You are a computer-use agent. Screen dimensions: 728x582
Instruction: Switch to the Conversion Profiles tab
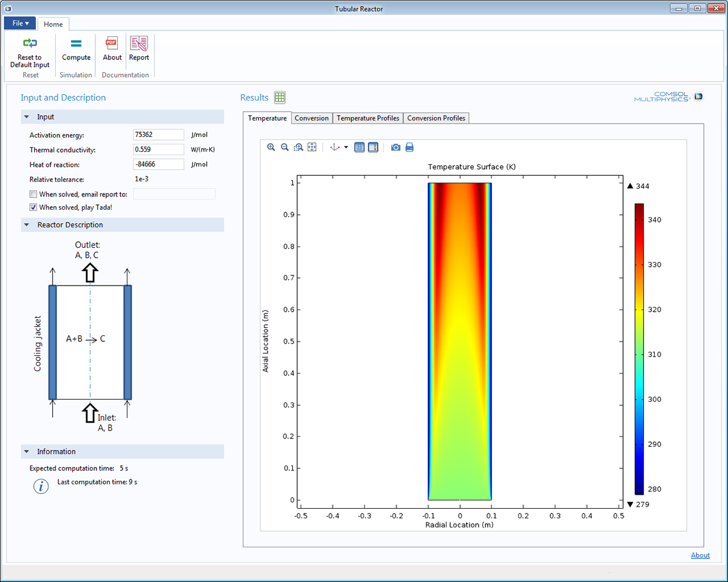[x=436, y=118]
